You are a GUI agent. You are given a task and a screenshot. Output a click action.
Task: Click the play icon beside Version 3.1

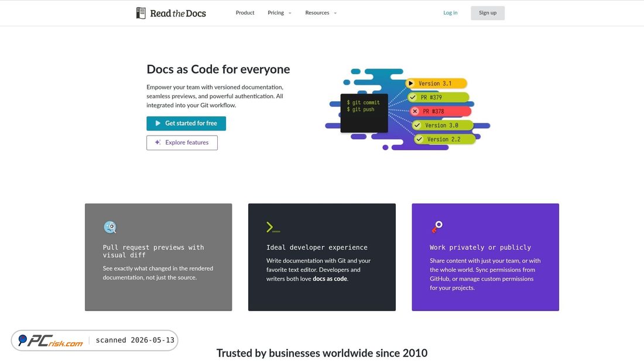(x=410, y=83)
